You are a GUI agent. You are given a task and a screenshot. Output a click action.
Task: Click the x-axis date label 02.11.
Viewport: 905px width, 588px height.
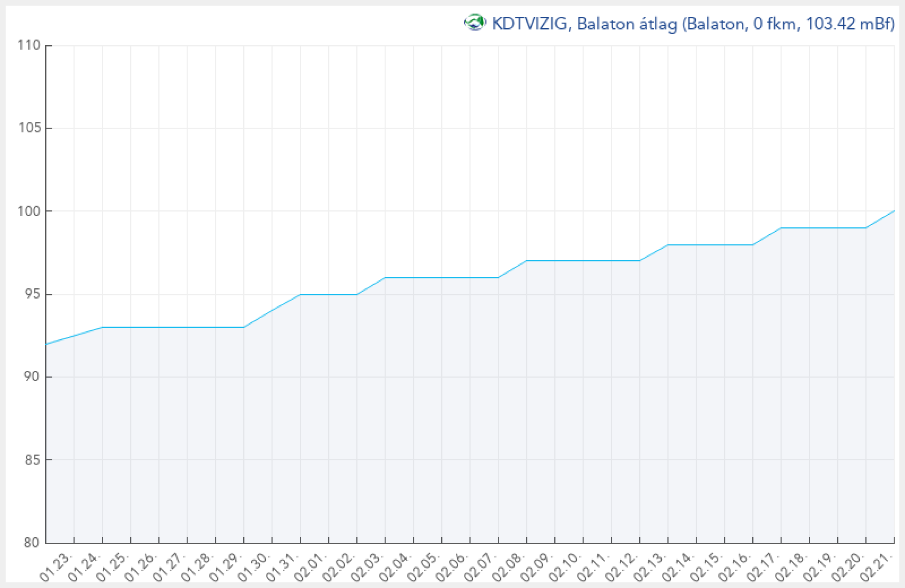click(x=593, y=567)
